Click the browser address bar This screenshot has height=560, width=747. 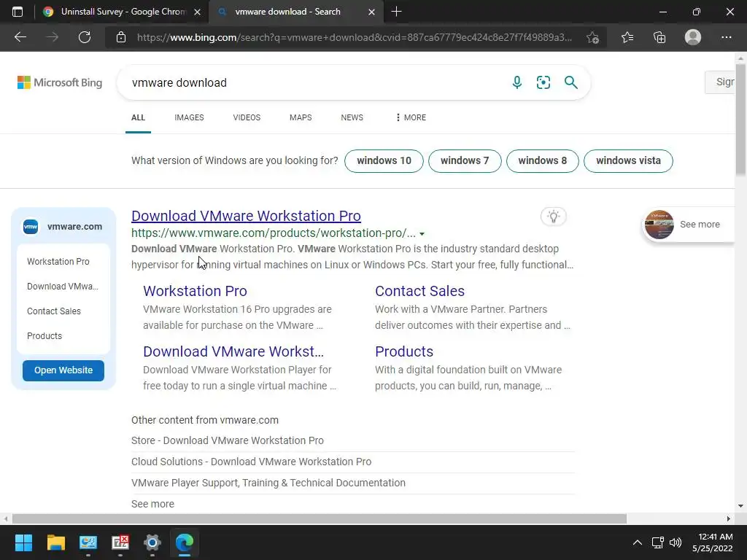(x=355, y=37)
